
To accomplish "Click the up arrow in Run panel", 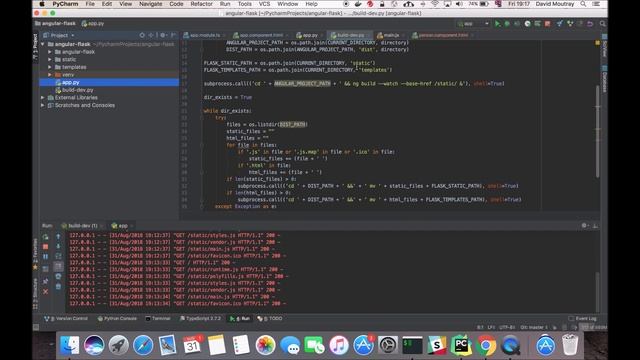I will click(58, 236).
